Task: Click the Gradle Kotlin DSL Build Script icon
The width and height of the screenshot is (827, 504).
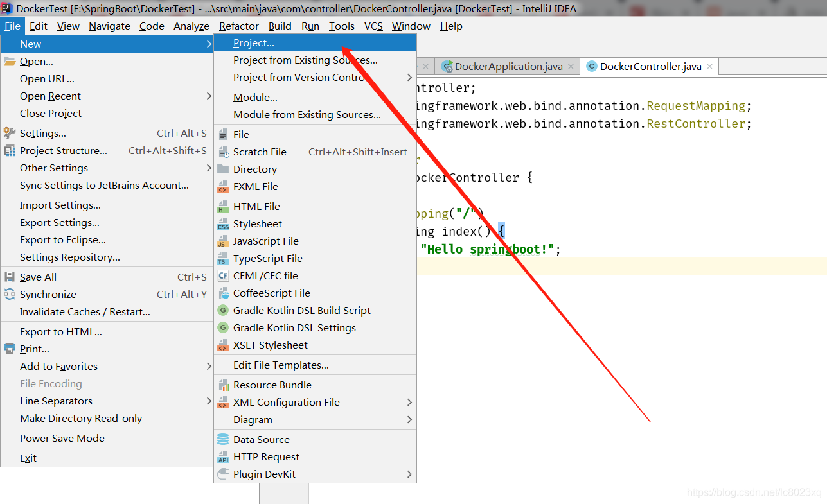Action: (223, 310)
